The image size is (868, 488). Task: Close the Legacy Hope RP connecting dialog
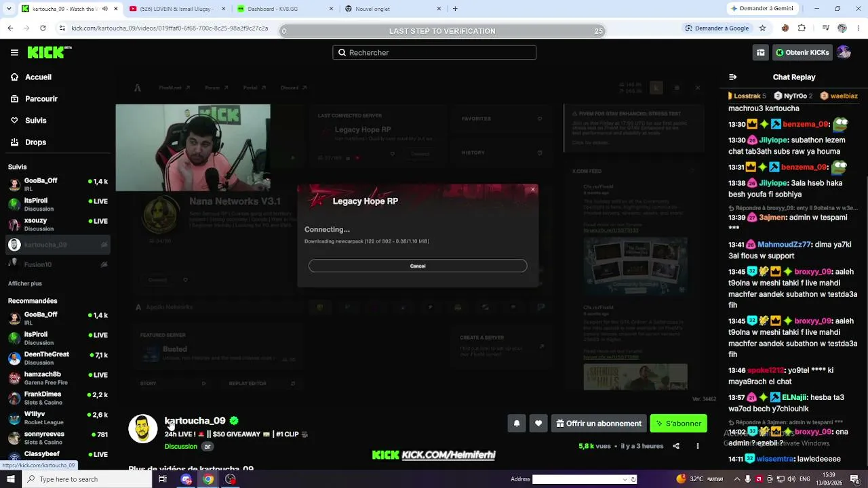click(533, 190)
